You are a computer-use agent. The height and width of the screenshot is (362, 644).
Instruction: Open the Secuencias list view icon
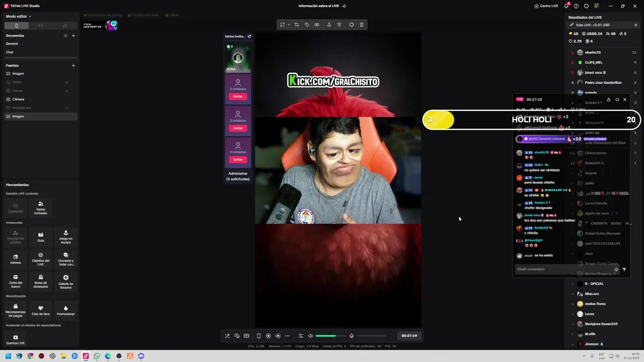(65, 36)
